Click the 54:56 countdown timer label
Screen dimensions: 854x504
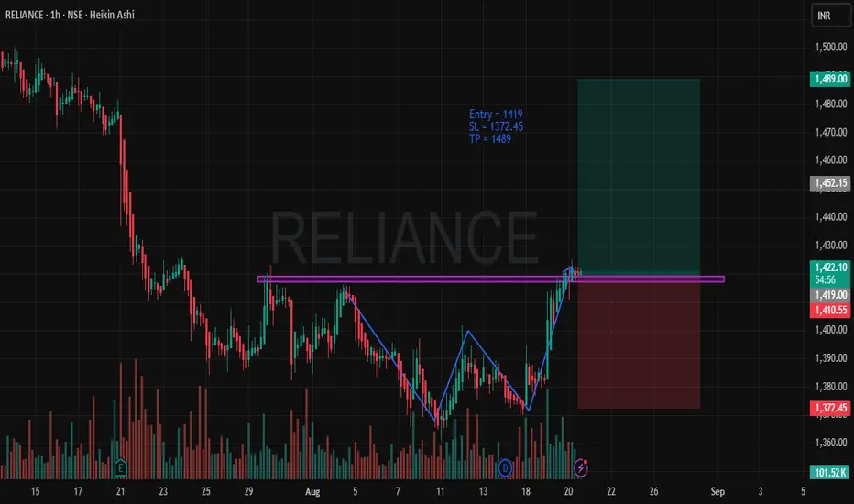tap(825, 280)
